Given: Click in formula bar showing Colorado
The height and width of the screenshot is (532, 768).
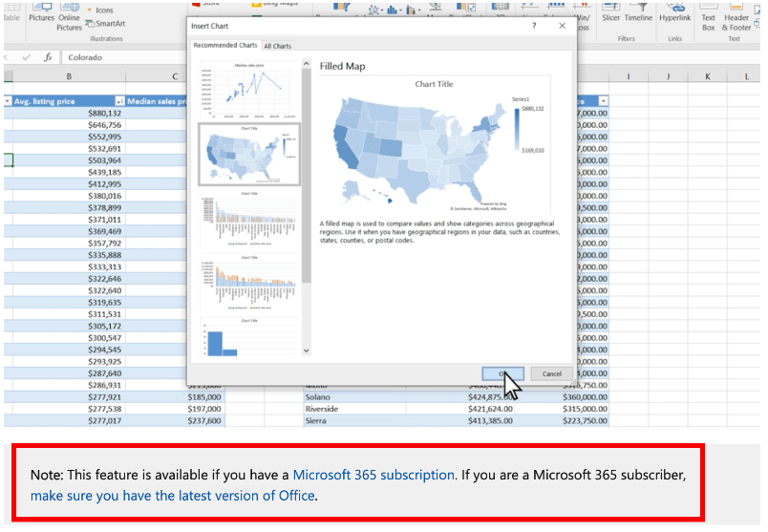Looking at the screenshot, I should coord(125,57).
